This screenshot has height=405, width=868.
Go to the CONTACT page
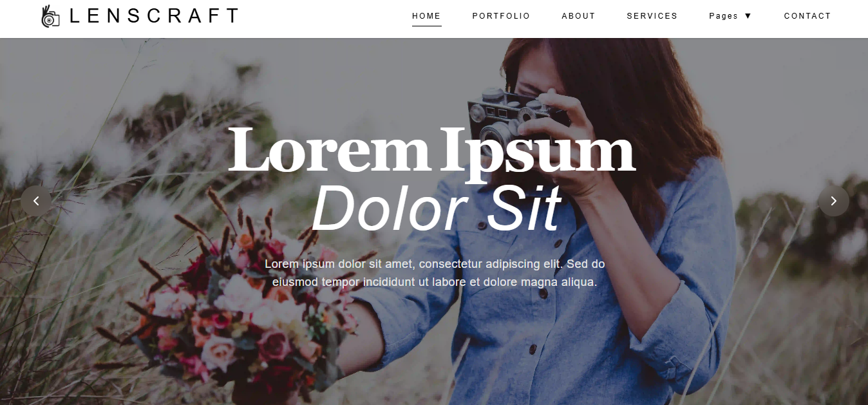(x=807, y=16)
